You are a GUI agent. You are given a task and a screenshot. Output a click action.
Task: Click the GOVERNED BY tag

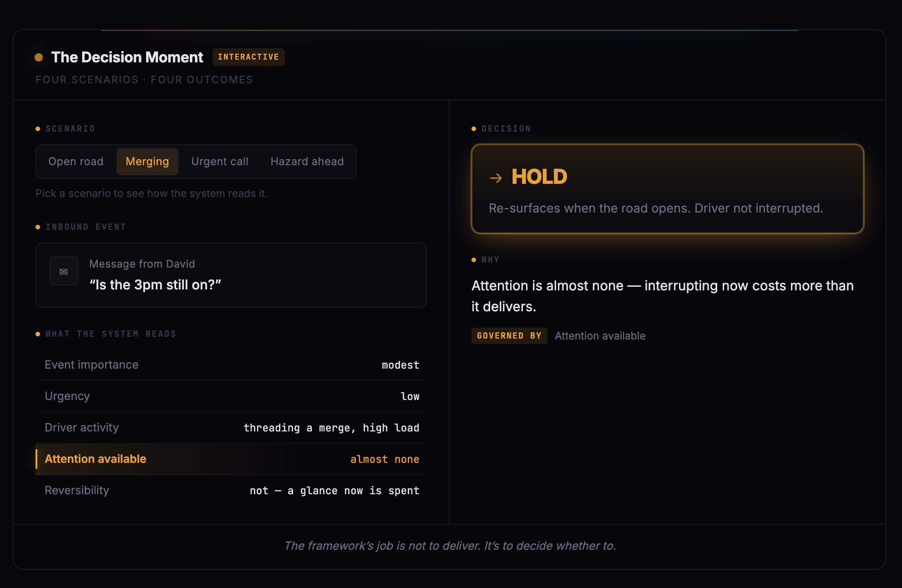tap(509, 336)
